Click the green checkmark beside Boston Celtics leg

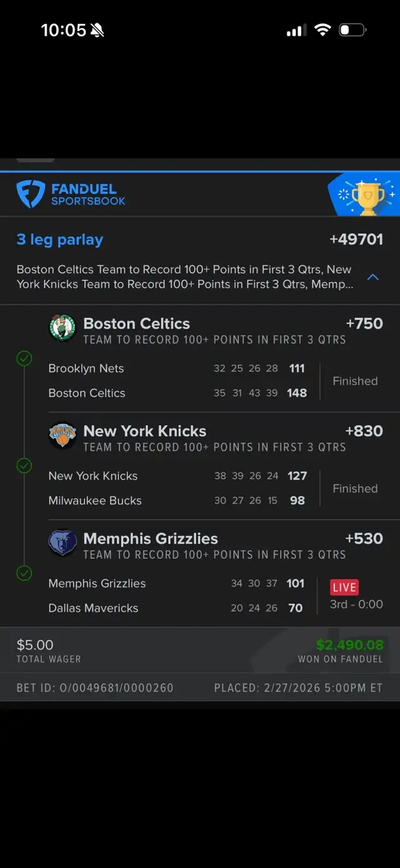[24, 359]
